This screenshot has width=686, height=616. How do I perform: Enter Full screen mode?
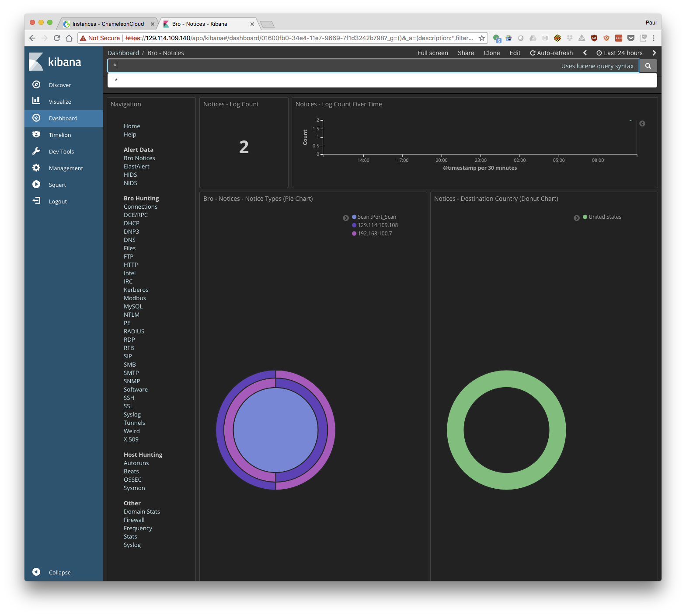[432, 53]
